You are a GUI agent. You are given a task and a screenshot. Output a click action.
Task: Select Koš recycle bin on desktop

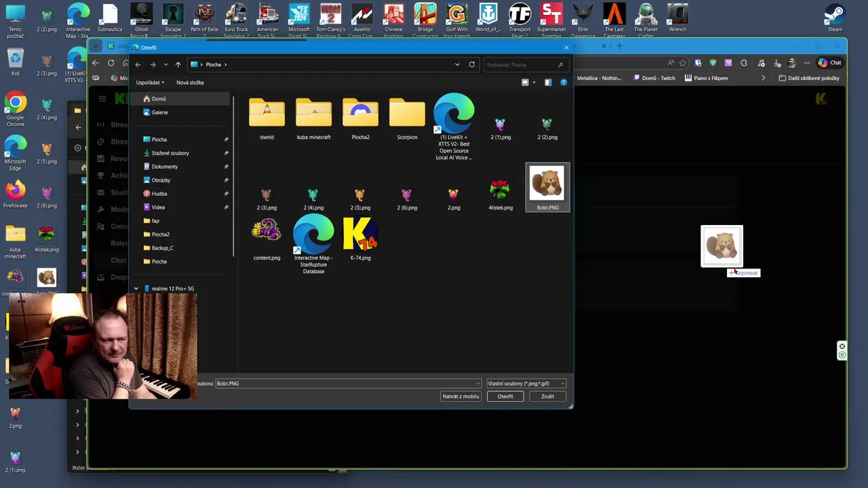pyautogui.click(x=15, y=62)
